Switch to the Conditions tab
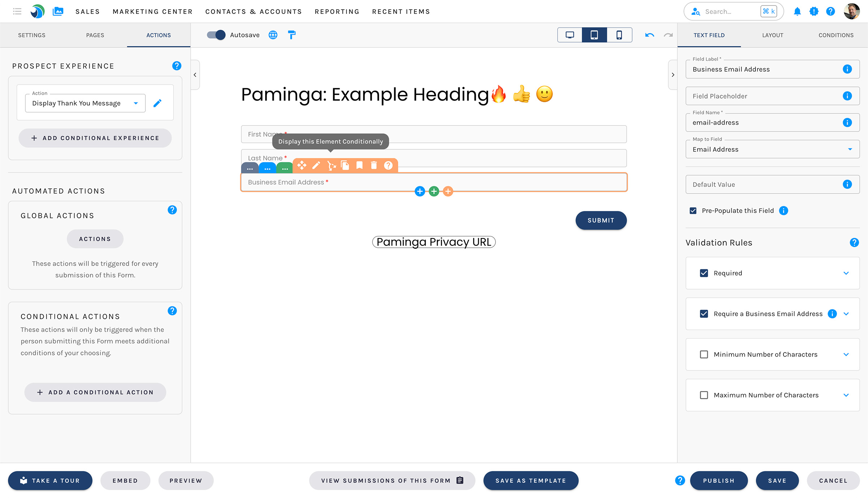868x498 pixels. coord(836,35)
